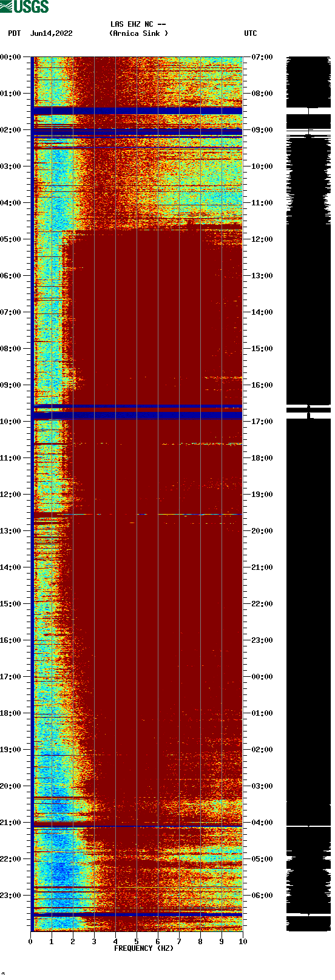The width and height of the screenshot is (335, 980).
Task: Click the '(Arnica Sink )' location label
Action: point(138,33)
